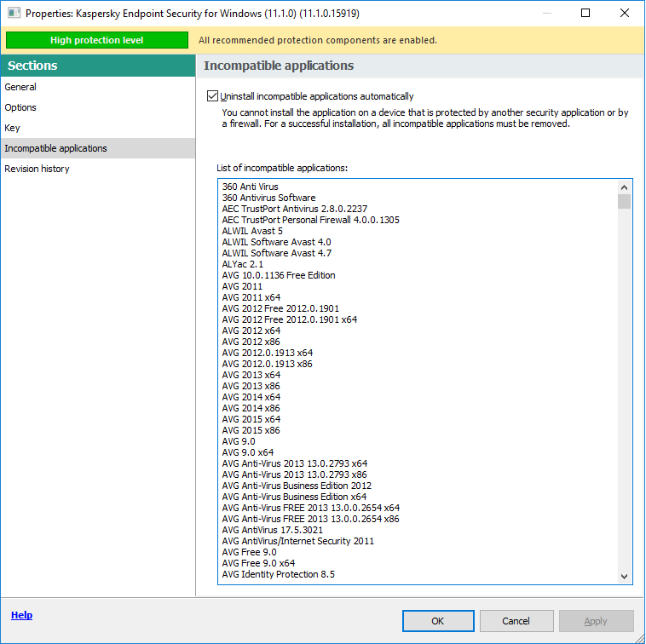Select ALYac 2.1 entry
Screen dimensions: 646x644
click(x=242, y=264)
